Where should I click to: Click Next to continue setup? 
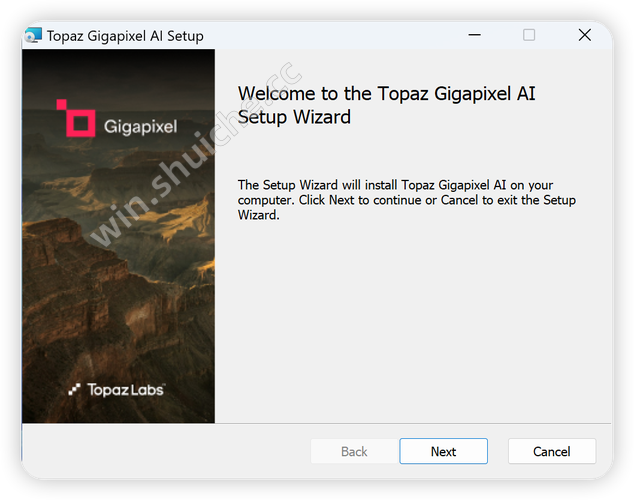(x=443, y=451)
